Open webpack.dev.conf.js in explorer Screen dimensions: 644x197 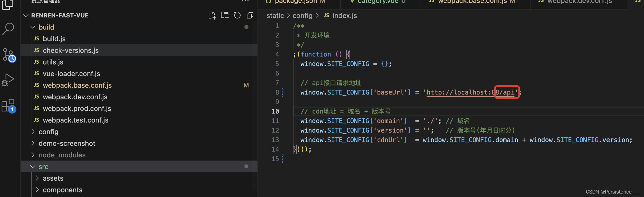[139, 97]
